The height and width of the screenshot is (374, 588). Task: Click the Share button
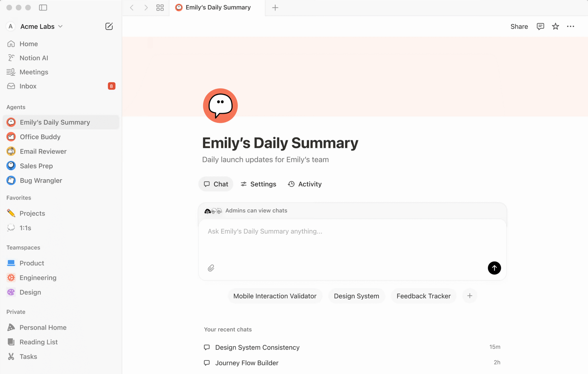(519, 26)
